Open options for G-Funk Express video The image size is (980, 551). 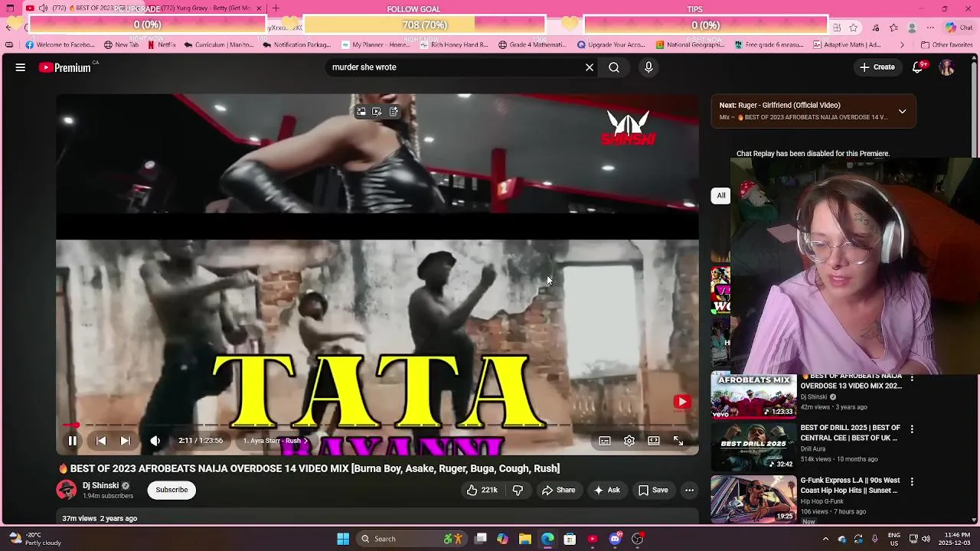911,482
